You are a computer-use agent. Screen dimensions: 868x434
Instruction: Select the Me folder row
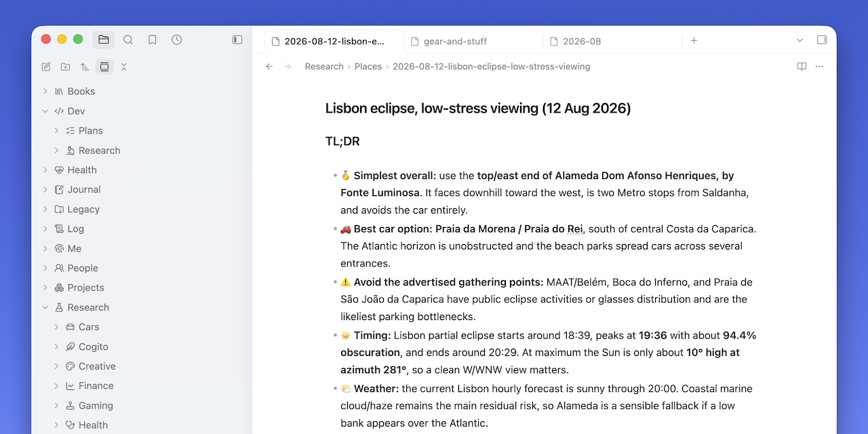[x=141, y=248]
